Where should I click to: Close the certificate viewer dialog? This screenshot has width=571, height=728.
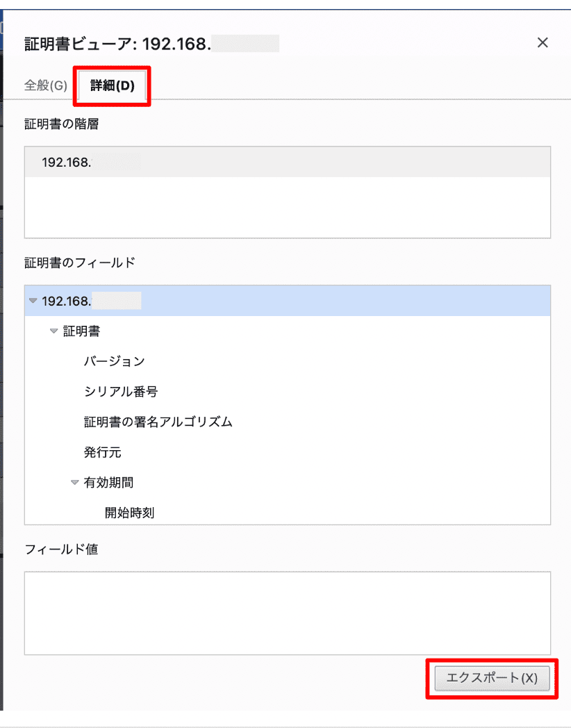[543, 42]
